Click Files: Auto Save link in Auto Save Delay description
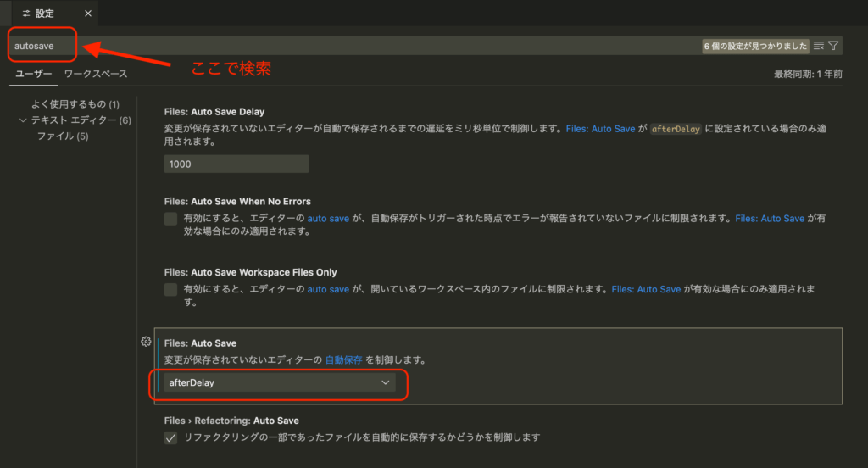The width and height of the screenshot is (868, 468). coord(613,129)
